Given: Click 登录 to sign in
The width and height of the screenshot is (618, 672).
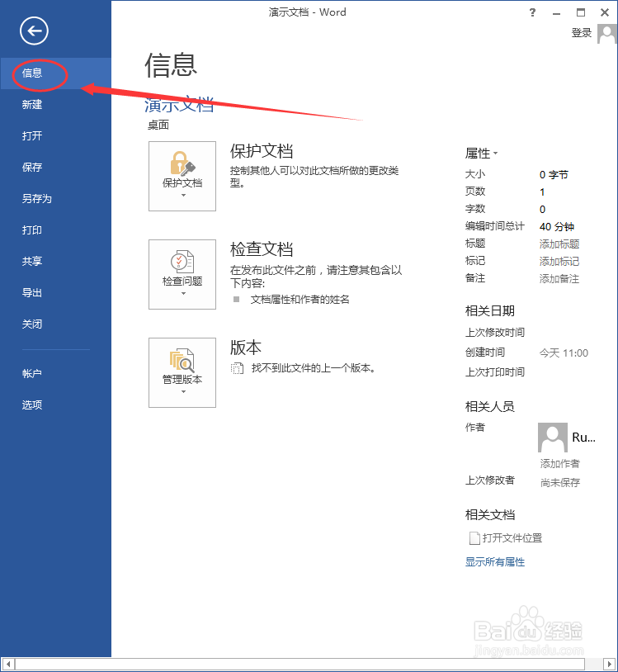Looking at the screenshot, I should [581, 33].
